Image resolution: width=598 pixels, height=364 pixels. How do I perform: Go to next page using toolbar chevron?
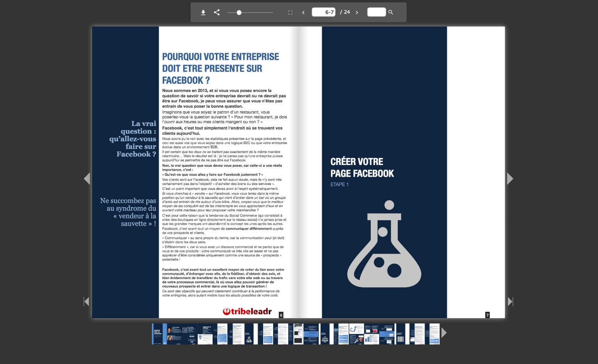pos(357,12)
